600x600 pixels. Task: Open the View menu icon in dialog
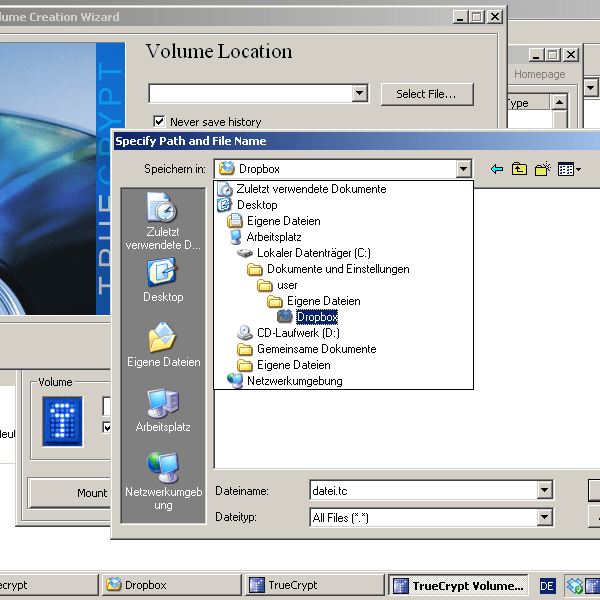(569, 169)
